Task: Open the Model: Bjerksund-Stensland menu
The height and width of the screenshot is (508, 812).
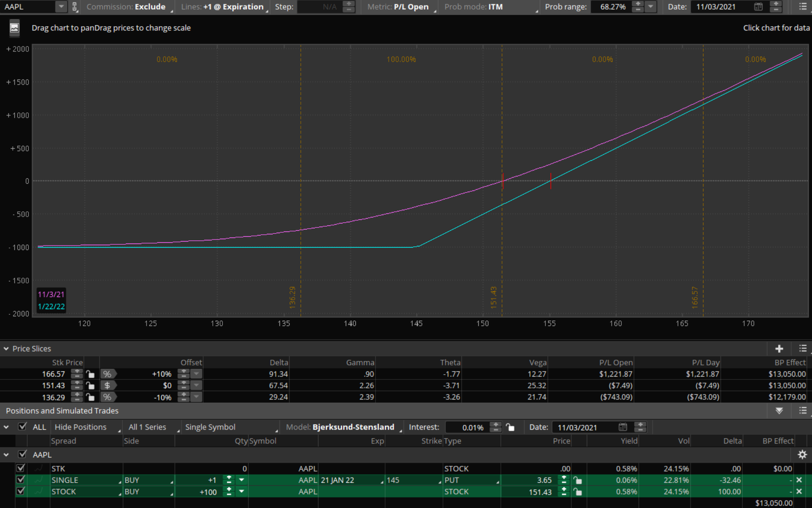Action: tap(343, 427)
